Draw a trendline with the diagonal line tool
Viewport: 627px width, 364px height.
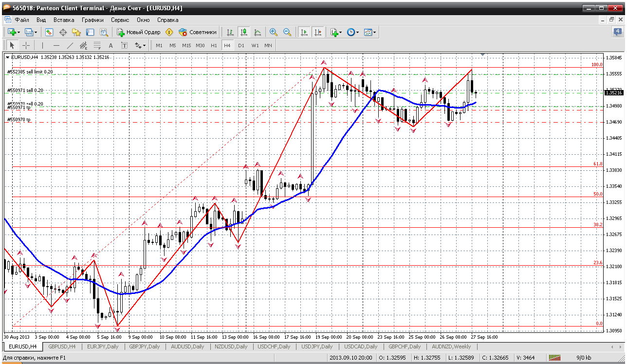point(70,45)
